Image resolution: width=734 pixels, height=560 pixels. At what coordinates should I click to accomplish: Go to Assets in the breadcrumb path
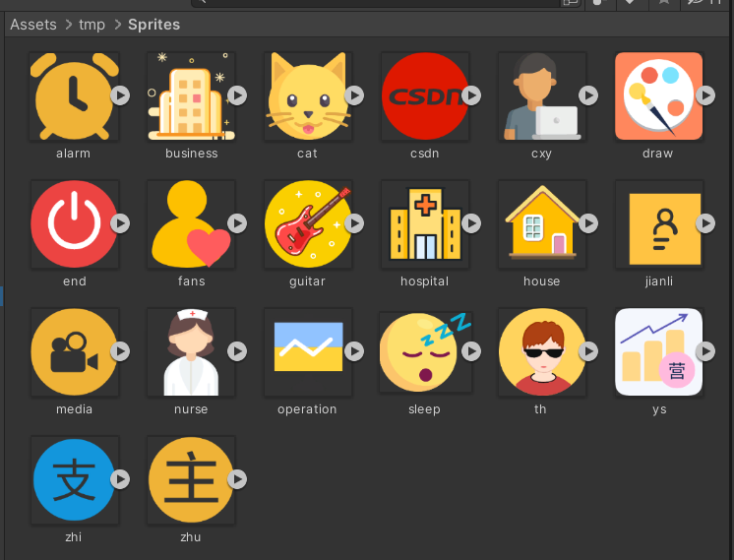click(x=33, y=25)
